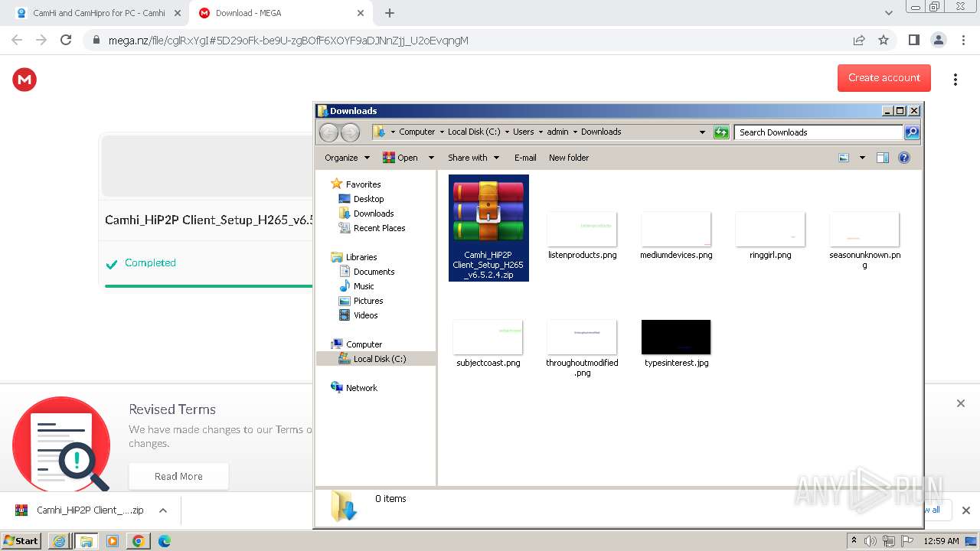The height and width of the screenshot is (551, 980).
Task: Click the Explorer Forward arrow button
Action: tap(350, 132)
